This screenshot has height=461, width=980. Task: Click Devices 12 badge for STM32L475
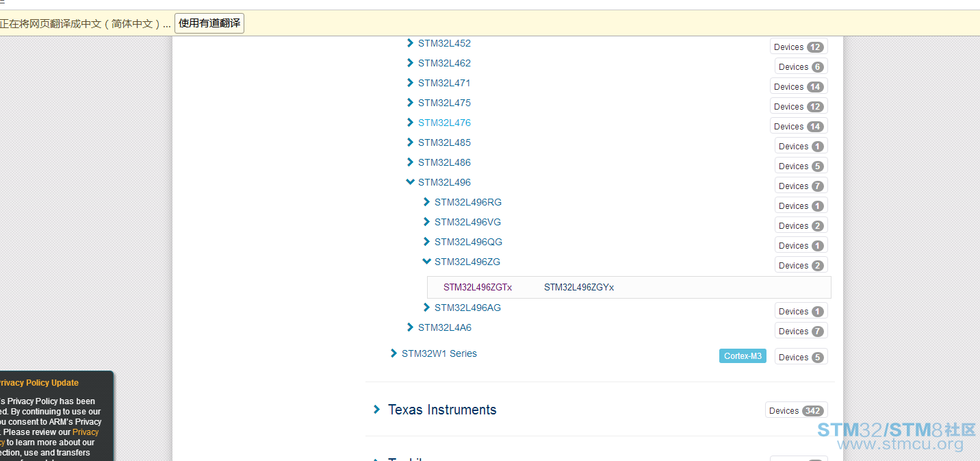tap(799, 106)
